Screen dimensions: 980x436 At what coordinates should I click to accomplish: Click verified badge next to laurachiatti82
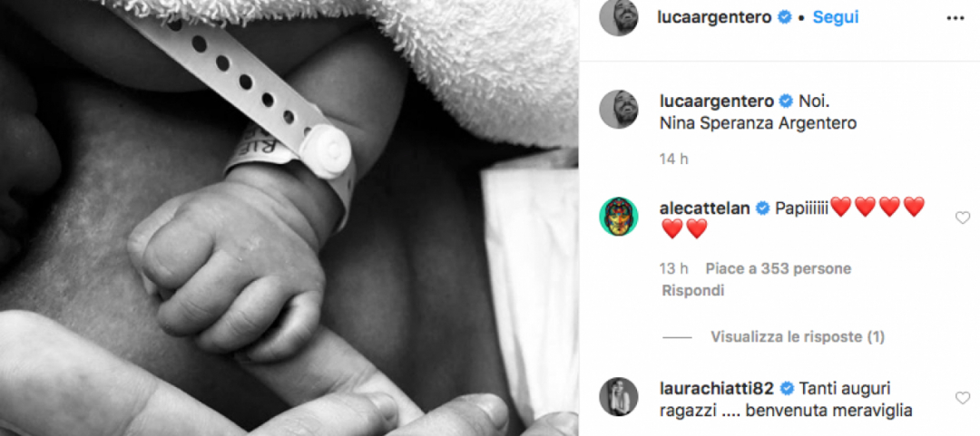(787, 389)
